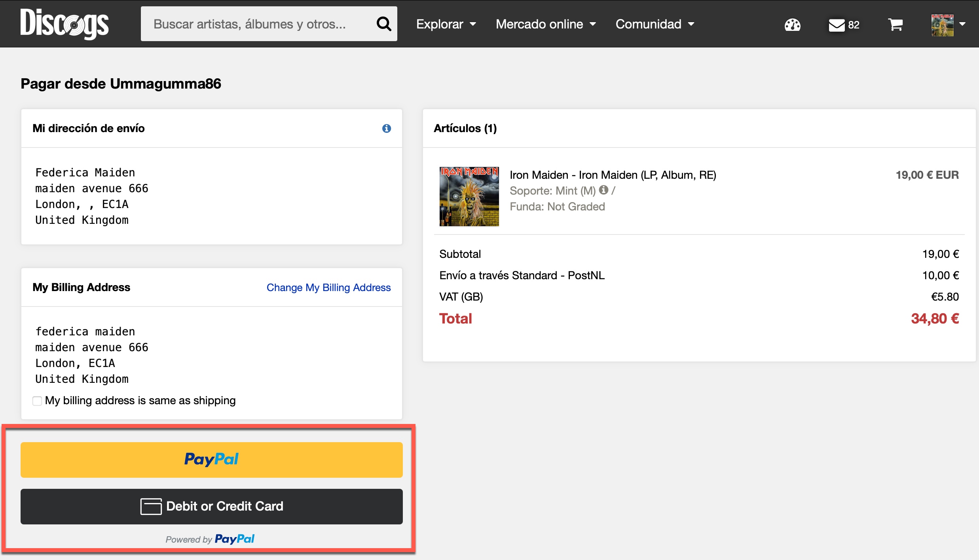The image size is (979, 560).
Task: Pay with the yellow PayPal button
Action: [212, 460]
